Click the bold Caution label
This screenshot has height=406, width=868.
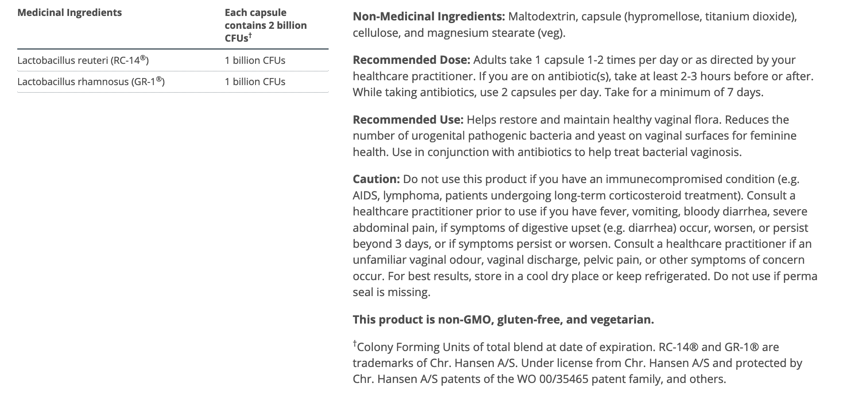click(x=376, y=179)
